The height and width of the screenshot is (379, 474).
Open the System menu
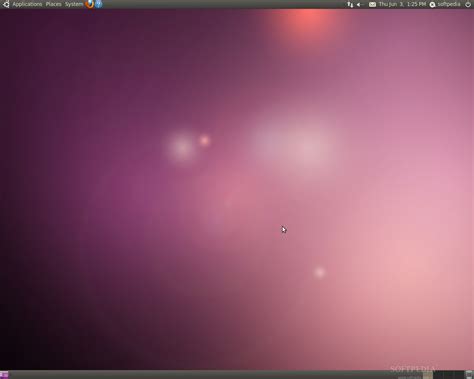(74, 4)
